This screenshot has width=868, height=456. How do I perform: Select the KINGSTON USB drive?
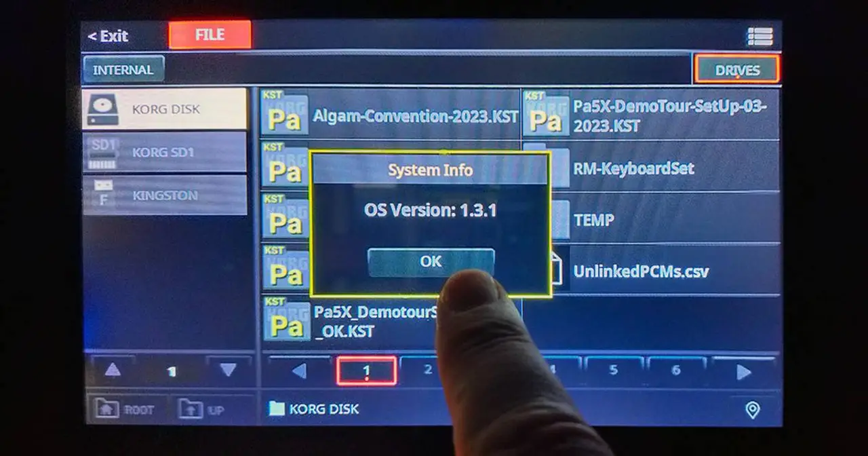164,195
